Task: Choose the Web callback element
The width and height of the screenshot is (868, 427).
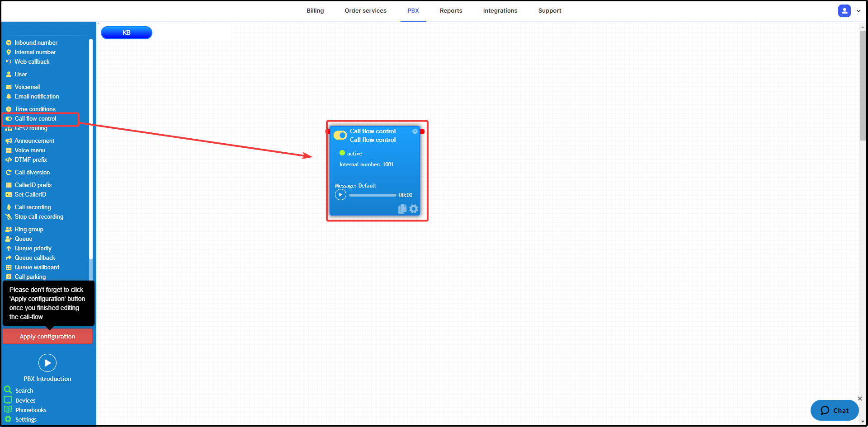Action: [x=32, y=62]
